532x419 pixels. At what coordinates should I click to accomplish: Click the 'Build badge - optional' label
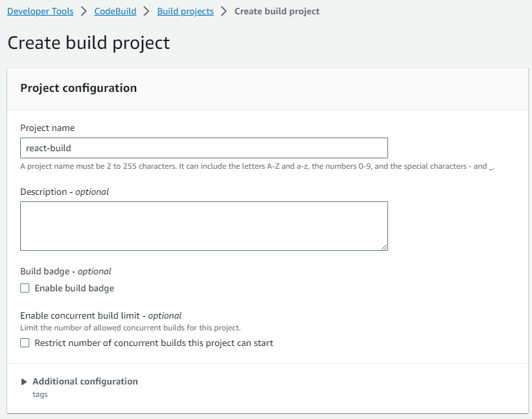coord(66,271)
